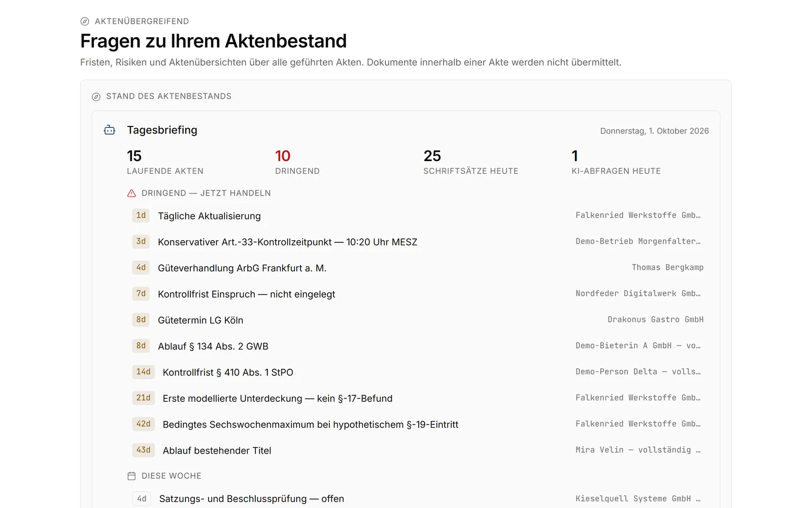Click the Nordfeder Digitalwerk client name

click(x=638, y=294)
